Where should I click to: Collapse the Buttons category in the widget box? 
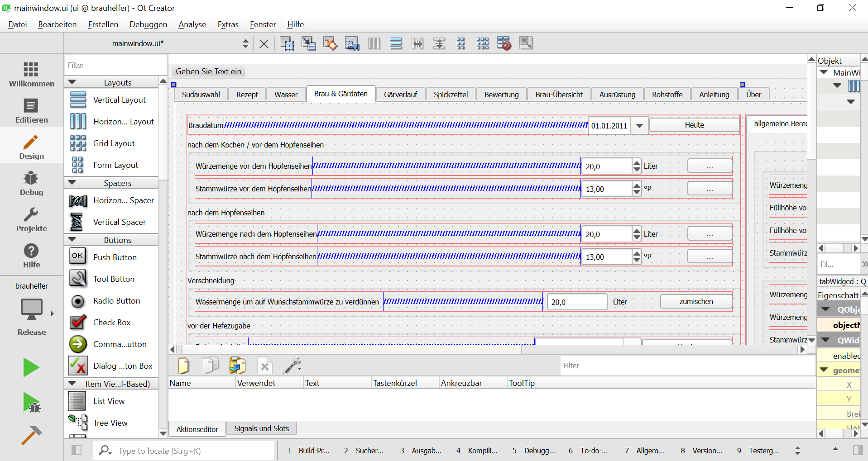click(x=72, y=240)
